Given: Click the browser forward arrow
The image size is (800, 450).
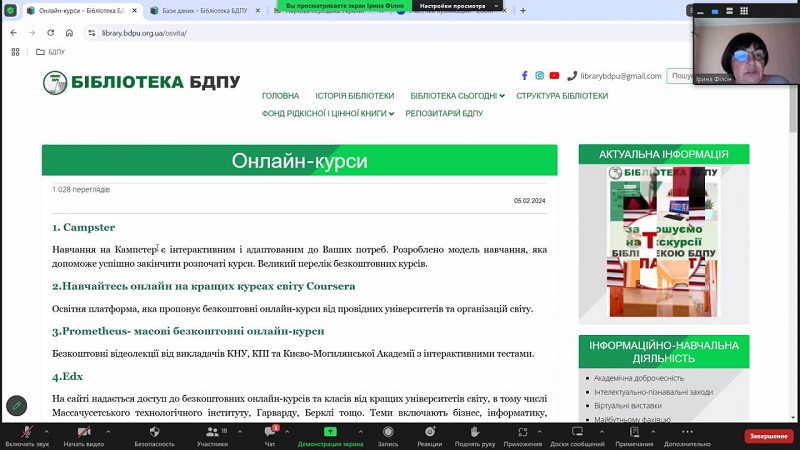Looking at the screenshot, I should 32,33.
